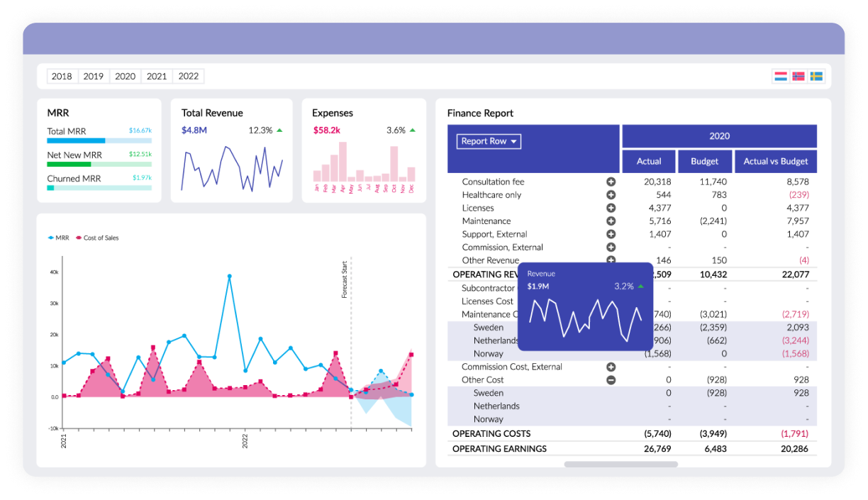Image resolution: width=868 pixels, height=500 pixels.
Task: Collapse the Other Cost row
Action: pyautogui.click(x=611, y=380)
